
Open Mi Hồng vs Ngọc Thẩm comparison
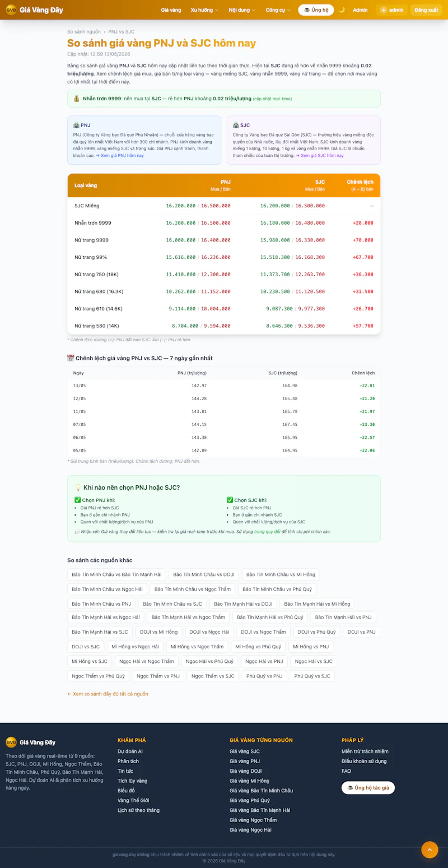tap(197, 647)
